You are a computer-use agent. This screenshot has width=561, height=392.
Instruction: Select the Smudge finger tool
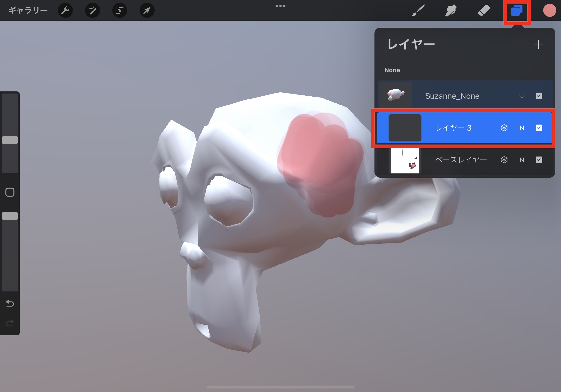point(451,11)
